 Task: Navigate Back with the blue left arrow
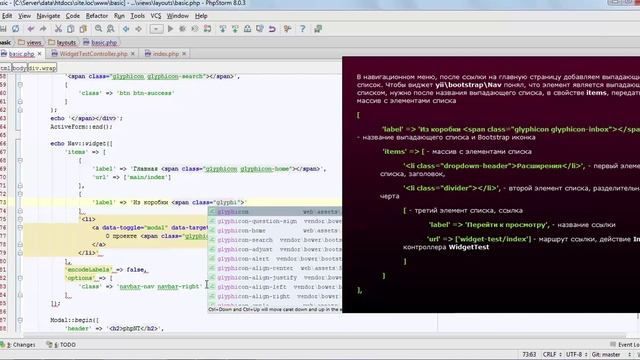(x=126, y=29)
